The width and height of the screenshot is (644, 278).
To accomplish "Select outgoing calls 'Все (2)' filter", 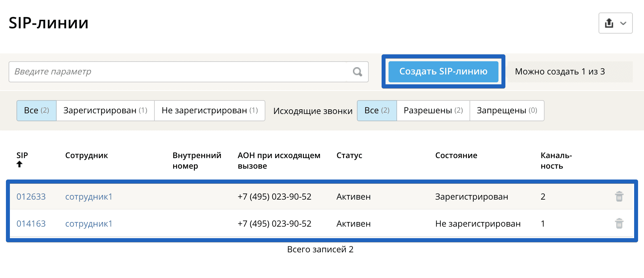I will pyautogui.click(x=377, y=111).
